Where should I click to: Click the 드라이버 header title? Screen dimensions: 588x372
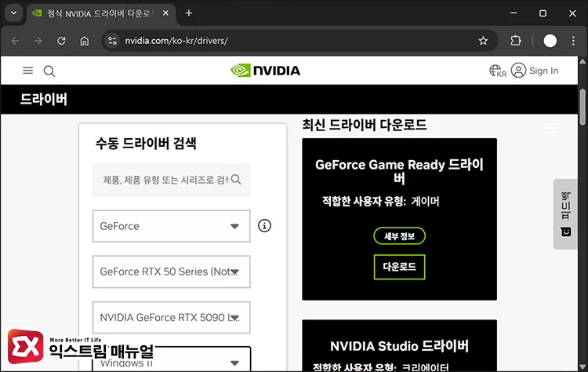coord(43,99)
